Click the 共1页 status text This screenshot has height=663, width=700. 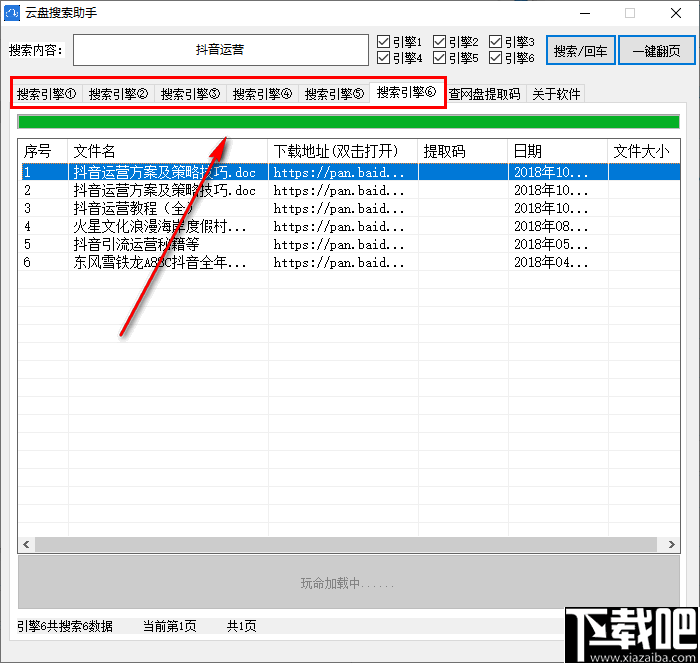pos(242,626)
